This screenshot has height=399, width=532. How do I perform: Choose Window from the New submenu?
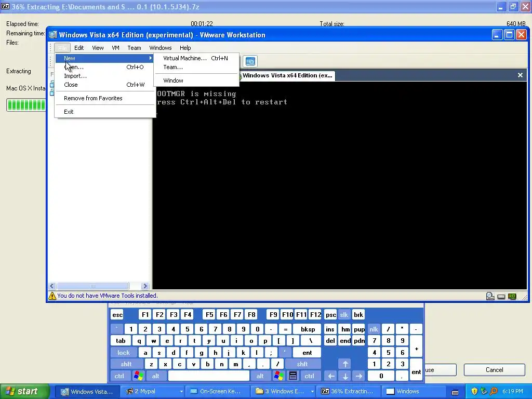(196, 81)
